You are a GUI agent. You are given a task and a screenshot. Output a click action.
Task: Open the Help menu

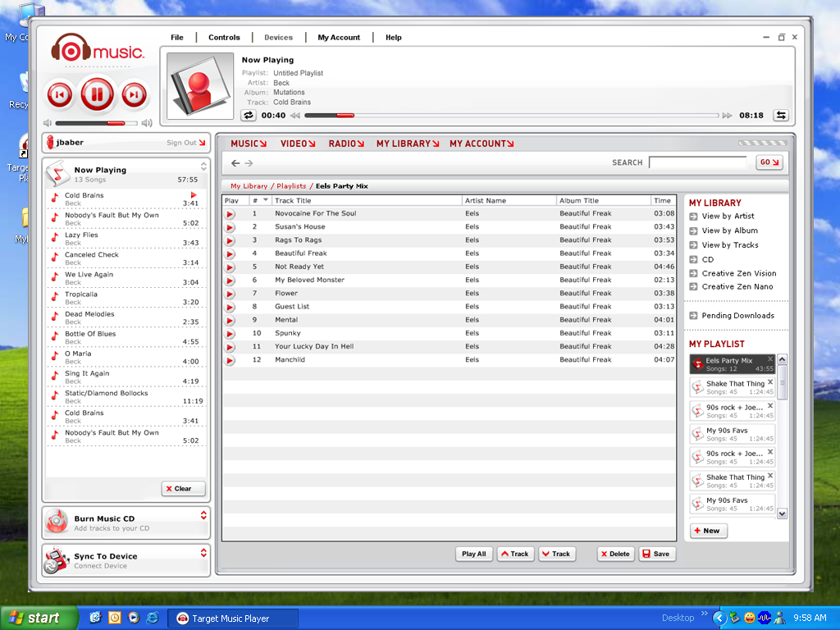click(x=393, y=38)
